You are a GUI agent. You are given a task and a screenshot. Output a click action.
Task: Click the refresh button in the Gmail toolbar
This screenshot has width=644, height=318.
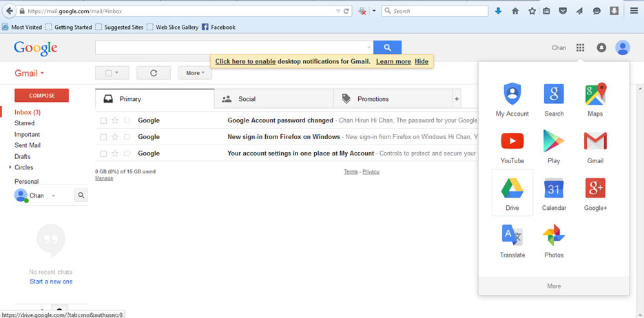pos(154,73)
